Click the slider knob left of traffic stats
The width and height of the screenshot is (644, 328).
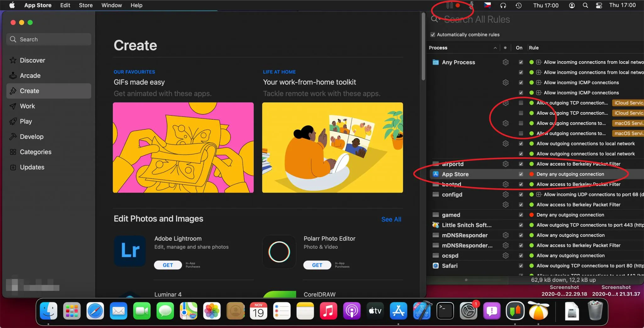pyautogui.click(x=466, y=280)
